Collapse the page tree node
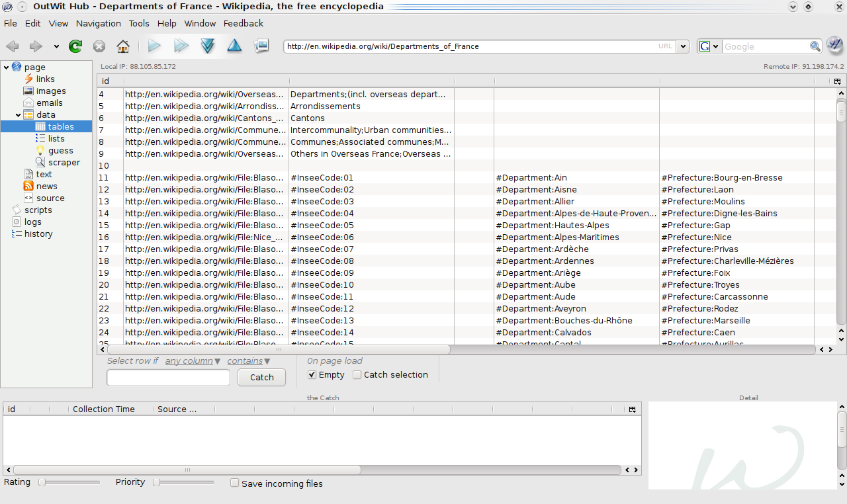Screen dimensions: 847x504 point(6,67)
